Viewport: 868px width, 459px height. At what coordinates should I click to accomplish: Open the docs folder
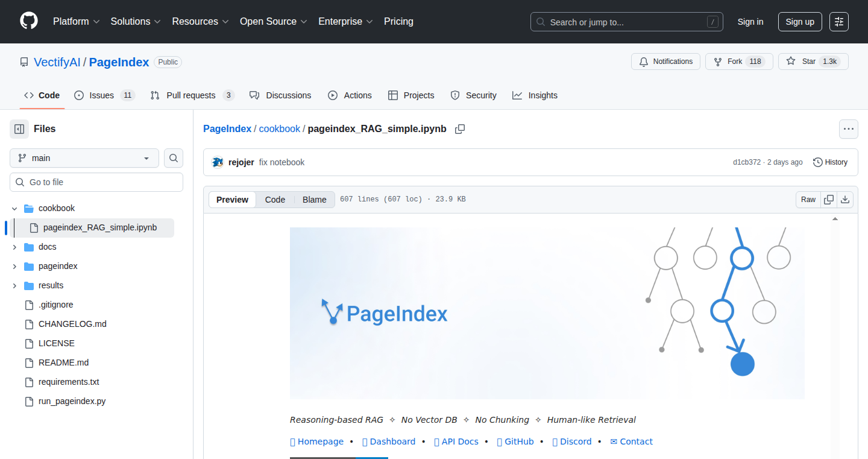pos(47,247)
